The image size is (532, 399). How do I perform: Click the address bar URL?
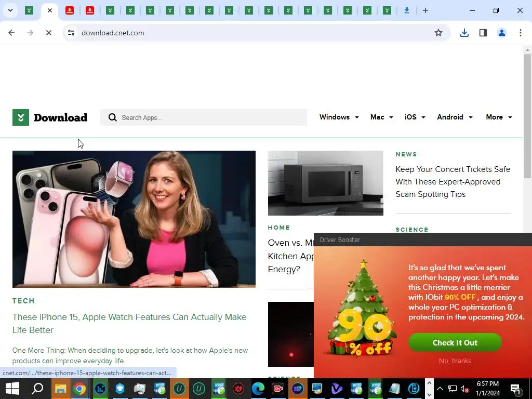pyautogui.click(x=113, y=33)
